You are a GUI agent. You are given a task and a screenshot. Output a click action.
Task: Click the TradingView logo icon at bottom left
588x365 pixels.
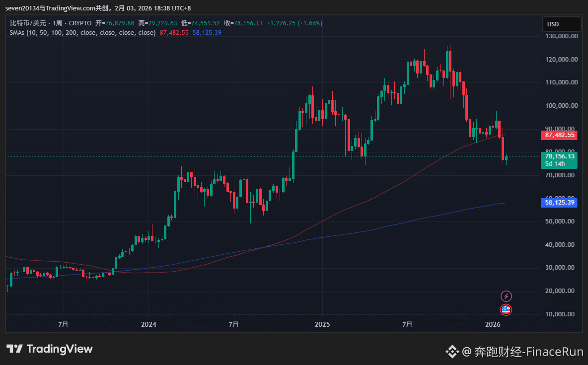(15, 349)
